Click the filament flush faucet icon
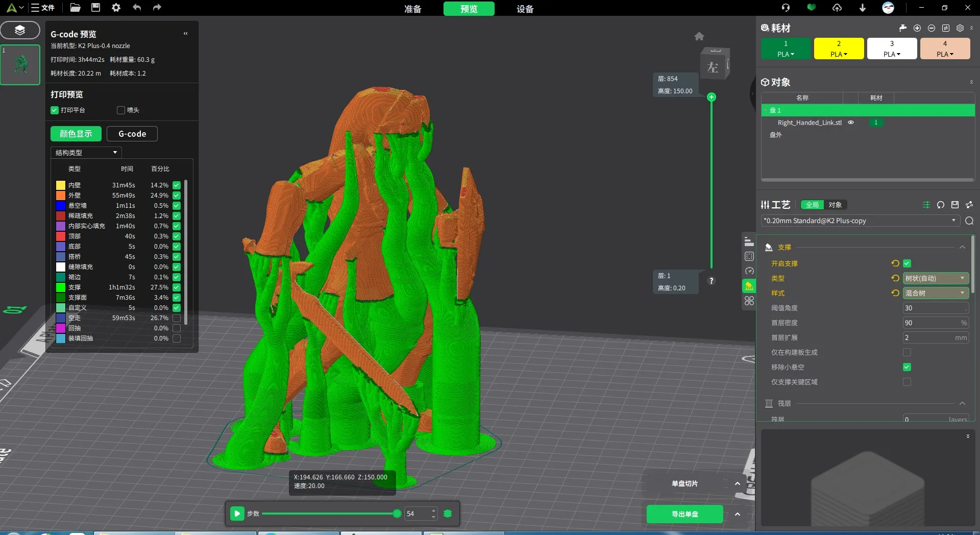This screenshot has width=980, height=535. click(x=903, y=28)
